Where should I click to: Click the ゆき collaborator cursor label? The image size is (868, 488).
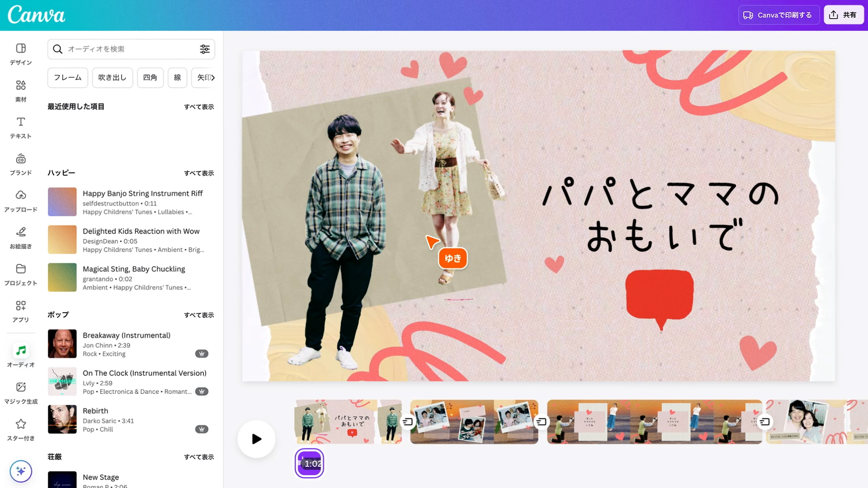coord(453,258)
